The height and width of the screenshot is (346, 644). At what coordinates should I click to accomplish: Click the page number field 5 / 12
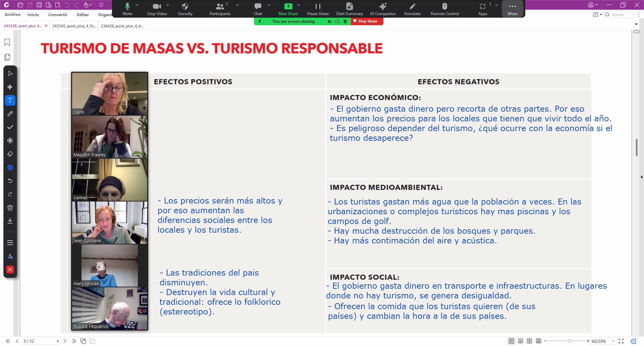tap(41, 341)
